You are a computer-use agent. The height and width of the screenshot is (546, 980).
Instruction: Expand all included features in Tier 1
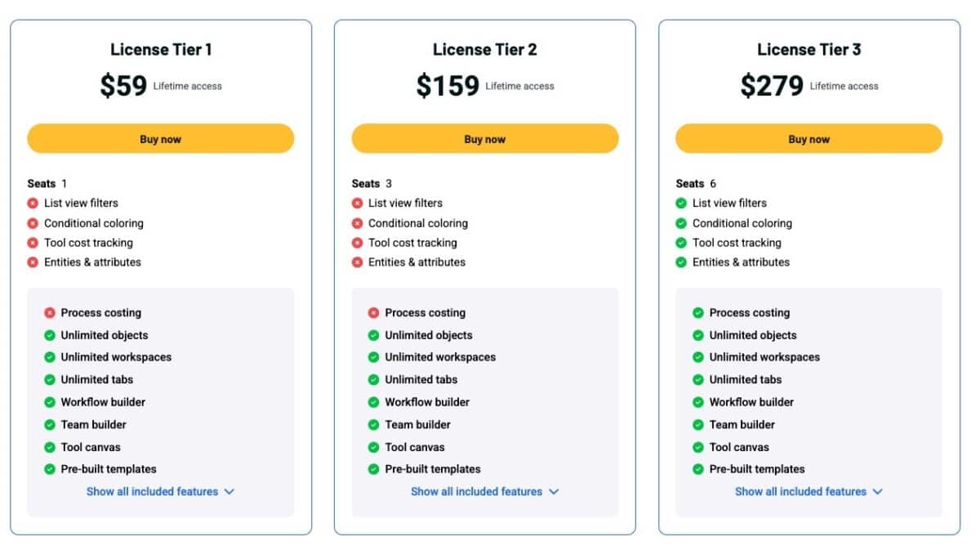(x=160, y=492)
